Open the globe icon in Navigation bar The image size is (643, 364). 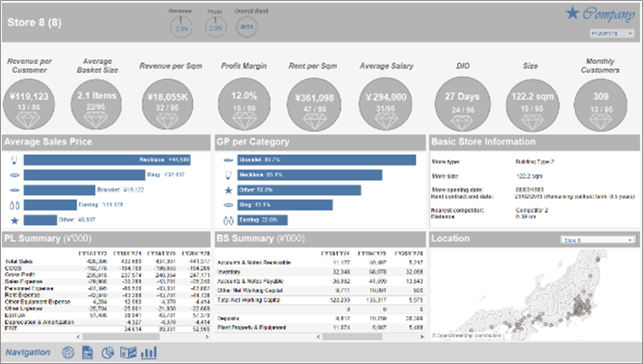click(68, 352)
